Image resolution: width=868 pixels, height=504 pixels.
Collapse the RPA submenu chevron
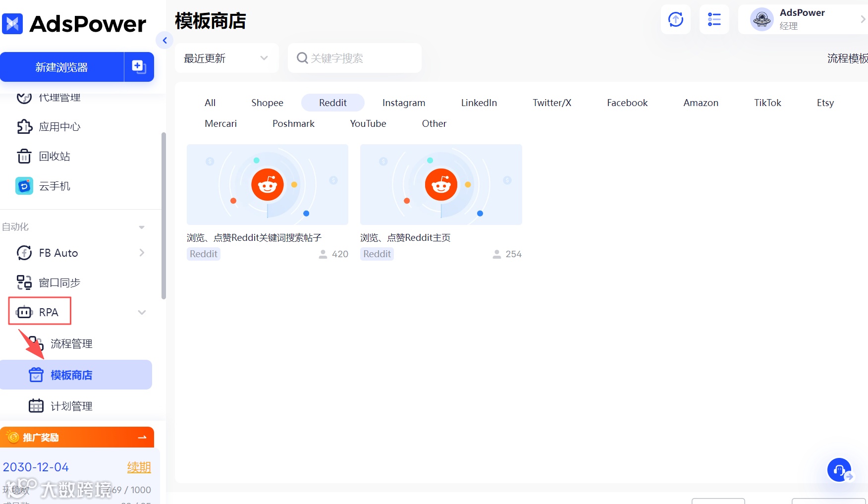tap(142, 312)
